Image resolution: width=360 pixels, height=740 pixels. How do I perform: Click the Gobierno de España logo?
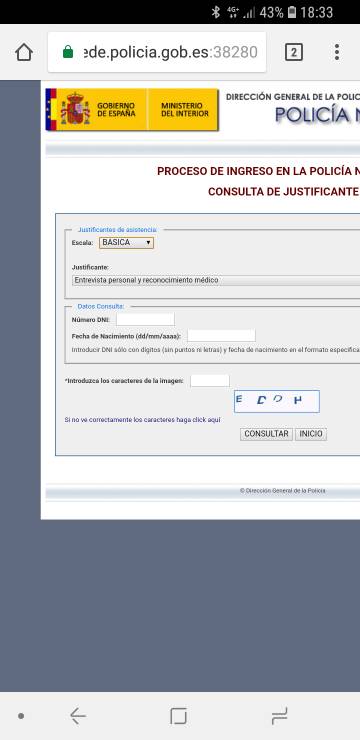(x=96, y=109)
